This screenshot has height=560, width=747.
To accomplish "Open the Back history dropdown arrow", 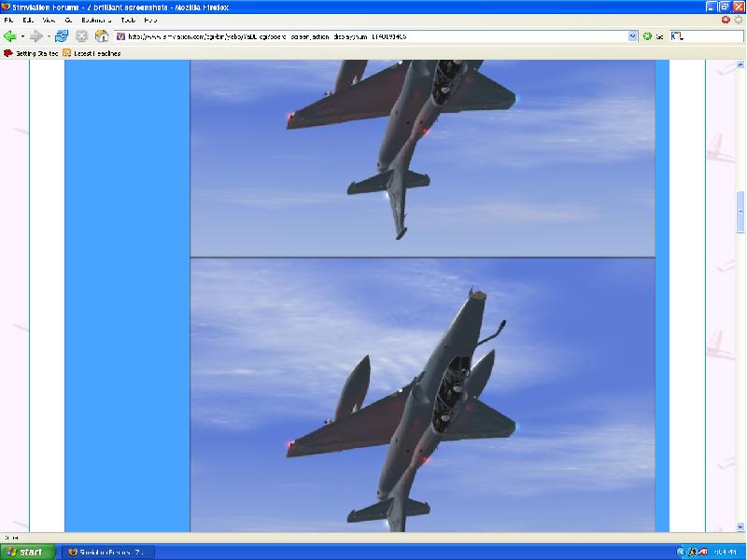I will click(x=22, y=36).
